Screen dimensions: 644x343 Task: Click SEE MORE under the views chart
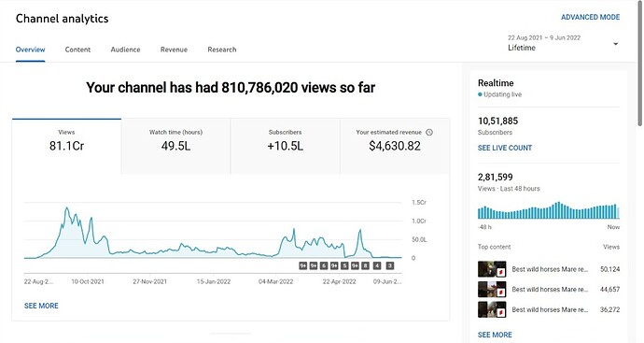41,306
